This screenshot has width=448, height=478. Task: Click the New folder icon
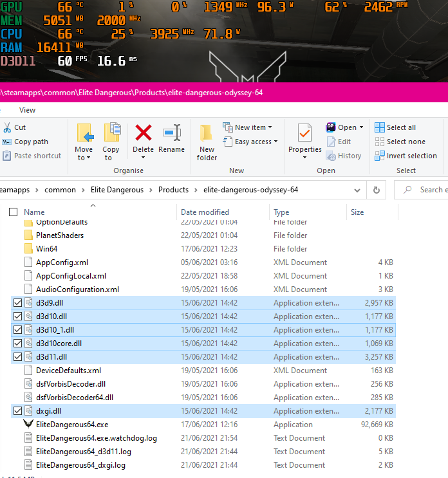[x=206, y=134]
